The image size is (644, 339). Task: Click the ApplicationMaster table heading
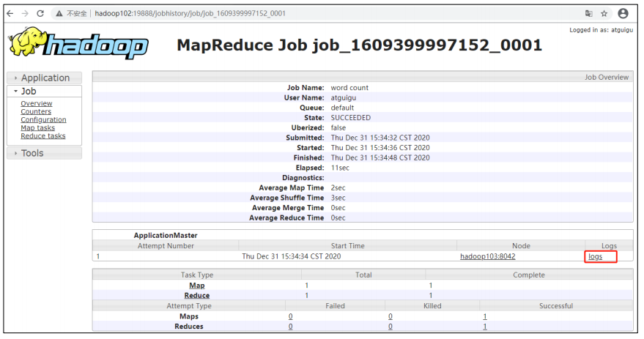point(166,236)
